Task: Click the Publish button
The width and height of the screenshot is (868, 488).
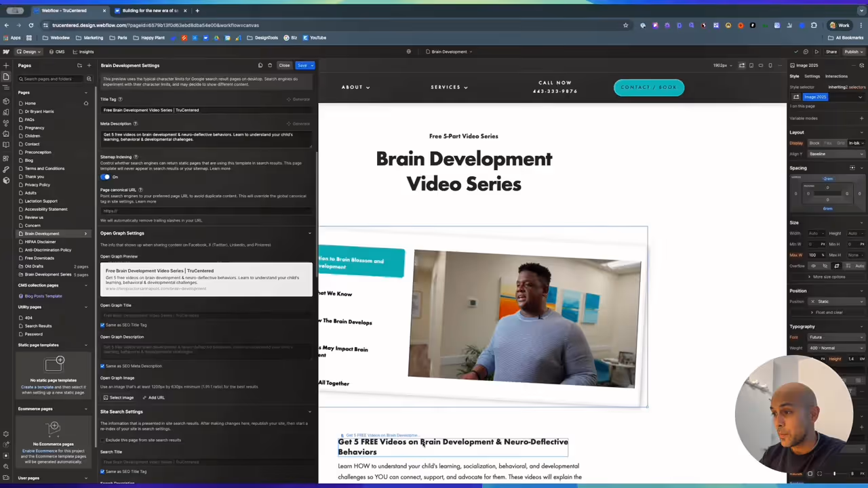Action: click(x=853, y=52)
